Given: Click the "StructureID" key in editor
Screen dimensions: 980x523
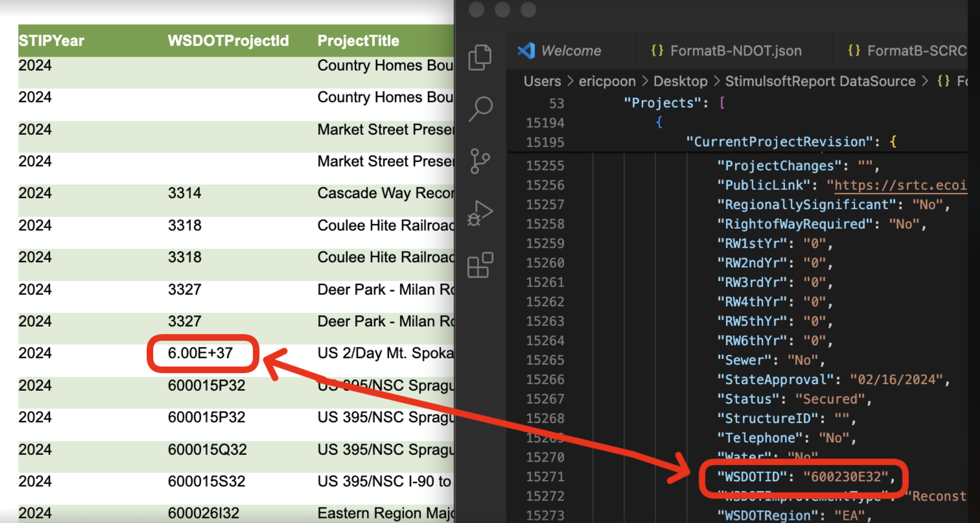Looking at the screenshot, I should pos(767,418).
